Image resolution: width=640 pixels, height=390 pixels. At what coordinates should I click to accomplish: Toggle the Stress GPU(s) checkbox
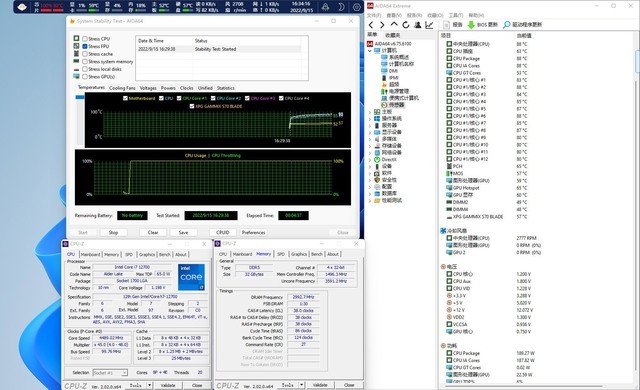tap(85, 77)
